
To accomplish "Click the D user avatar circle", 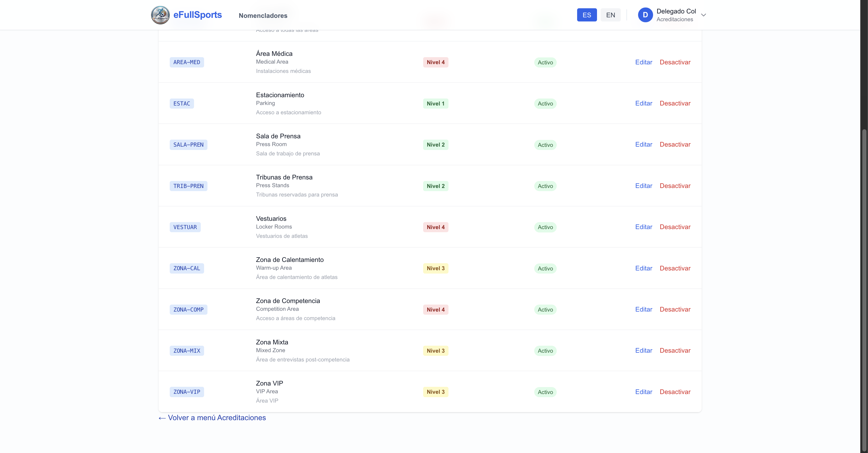I will 645,15.
